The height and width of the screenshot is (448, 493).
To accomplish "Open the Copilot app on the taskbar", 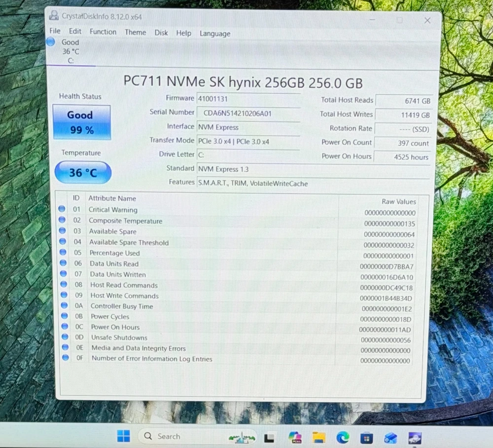I will tap(295, 437).
